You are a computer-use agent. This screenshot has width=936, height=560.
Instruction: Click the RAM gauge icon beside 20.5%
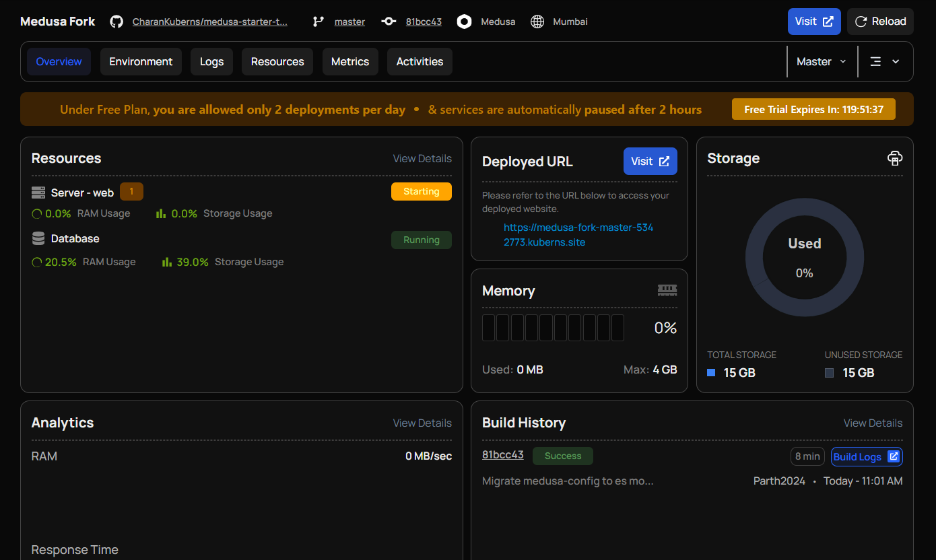[x=37, y=261]
